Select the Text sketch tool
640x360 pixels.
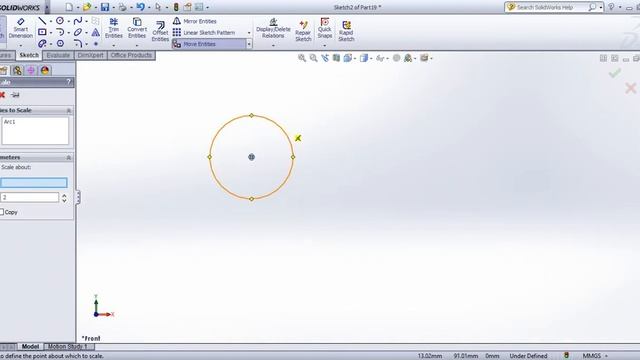coord(96,32)
